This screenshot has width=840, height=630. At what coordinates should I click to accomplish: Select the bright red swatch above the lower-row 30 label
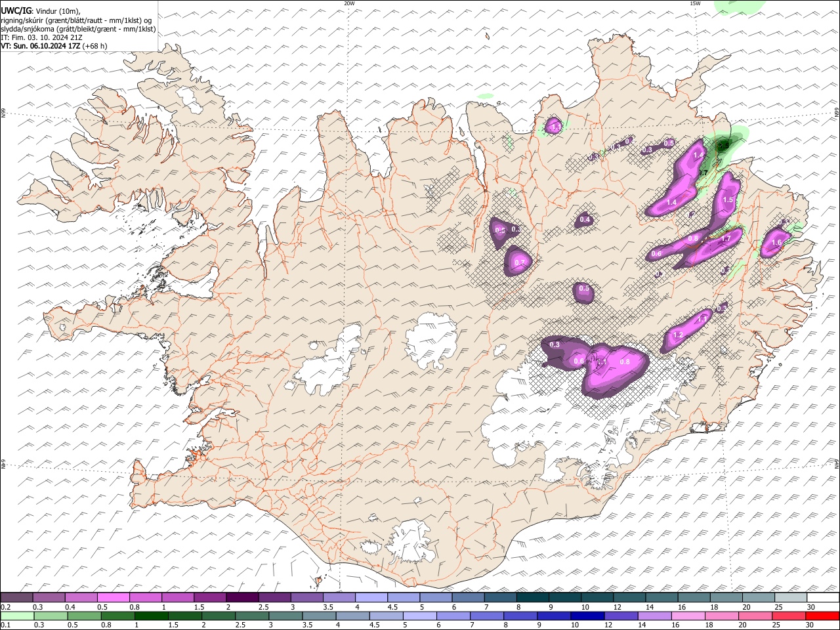pos(822,616)
